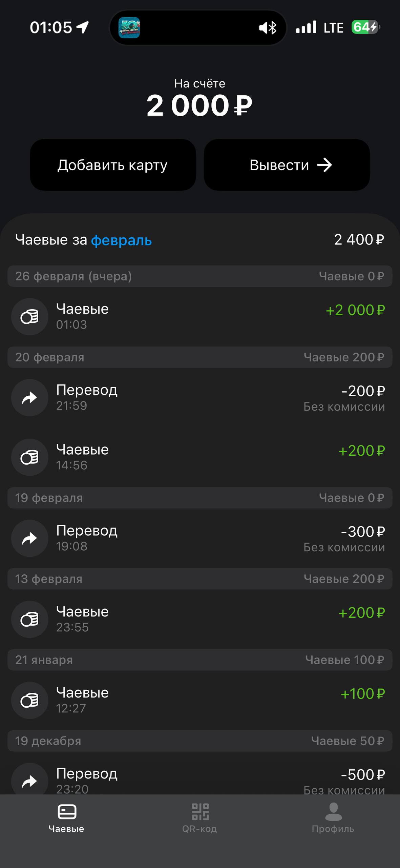Tap the 26 февраля (вчера) date header
The height and width of the screenshot is (868, 400).
coord(73,276)
